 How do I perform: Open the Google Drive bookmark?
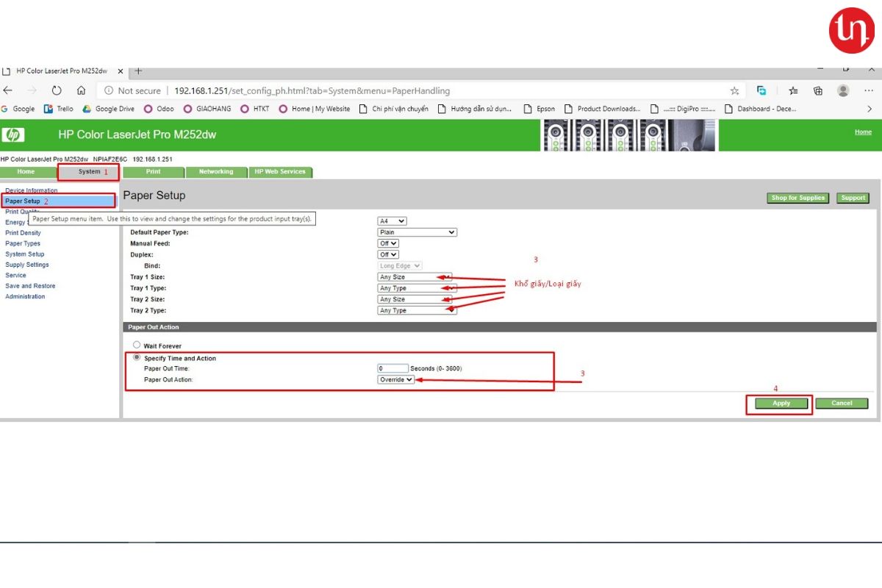(x=108, y=109)
